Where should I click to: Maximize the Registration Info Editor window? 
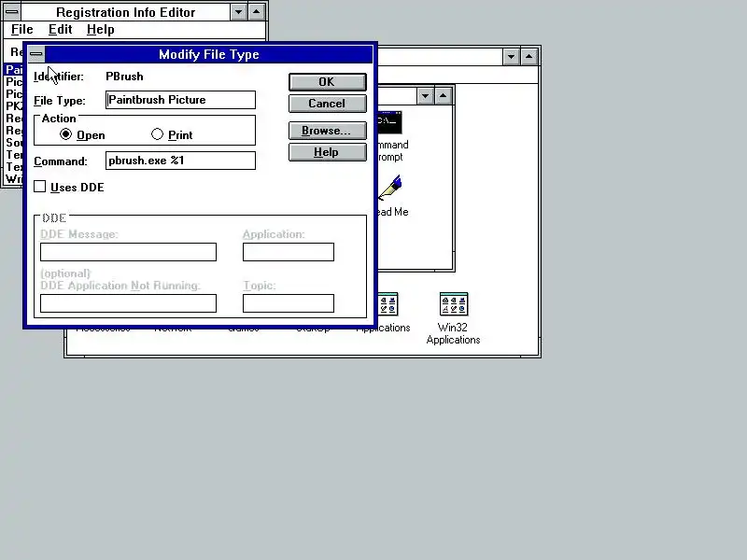click(256, 12)
